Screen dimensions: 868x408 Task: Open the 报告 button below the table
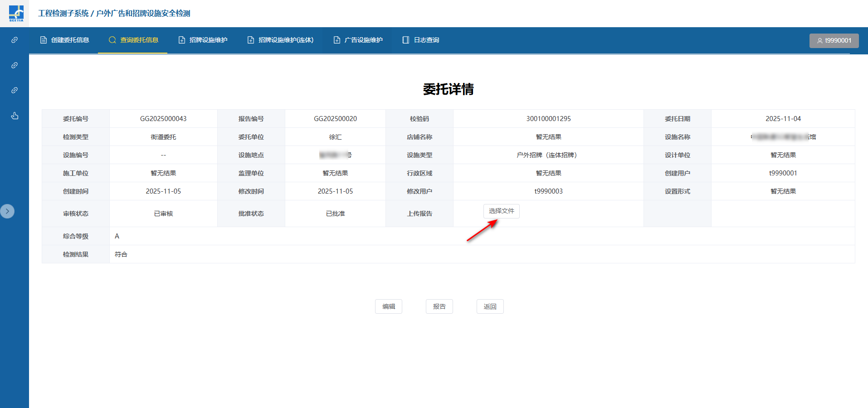coord(439,306)
